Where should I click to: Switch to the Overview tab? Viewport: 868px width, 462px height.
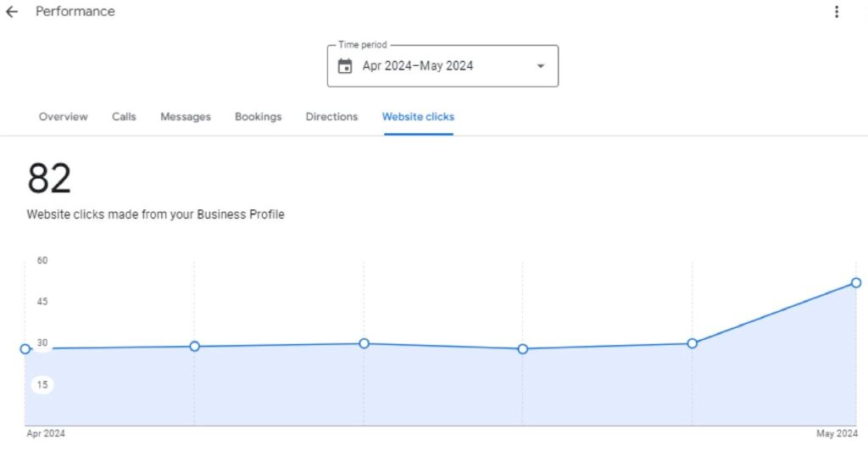click(x=63, y=117)
